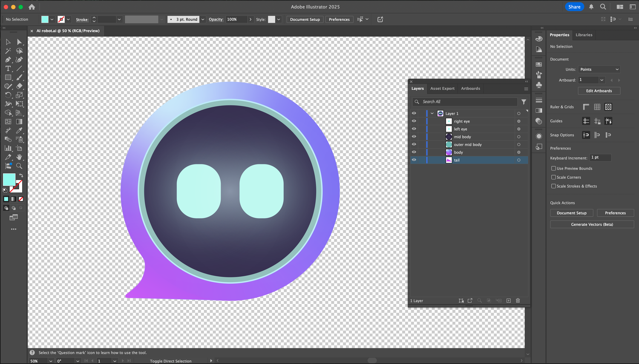
Task: Select the Rectangle tool
Action: [x=8, y=77]
